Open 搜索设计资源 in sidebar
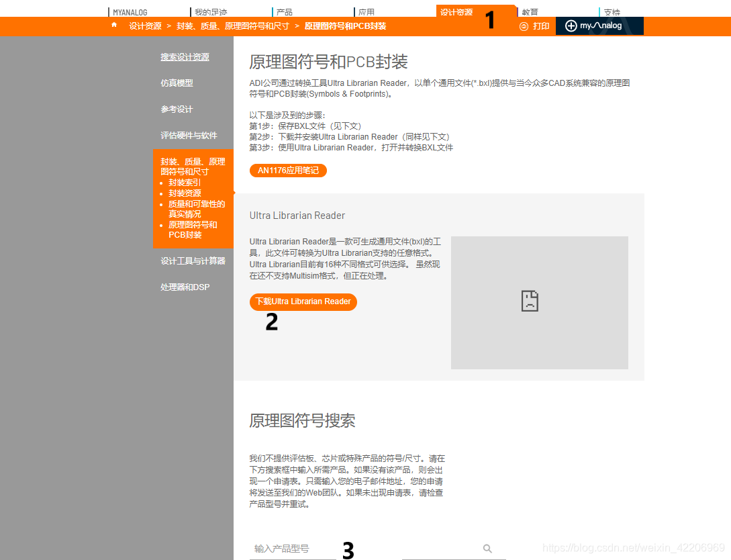 (185, 57)
